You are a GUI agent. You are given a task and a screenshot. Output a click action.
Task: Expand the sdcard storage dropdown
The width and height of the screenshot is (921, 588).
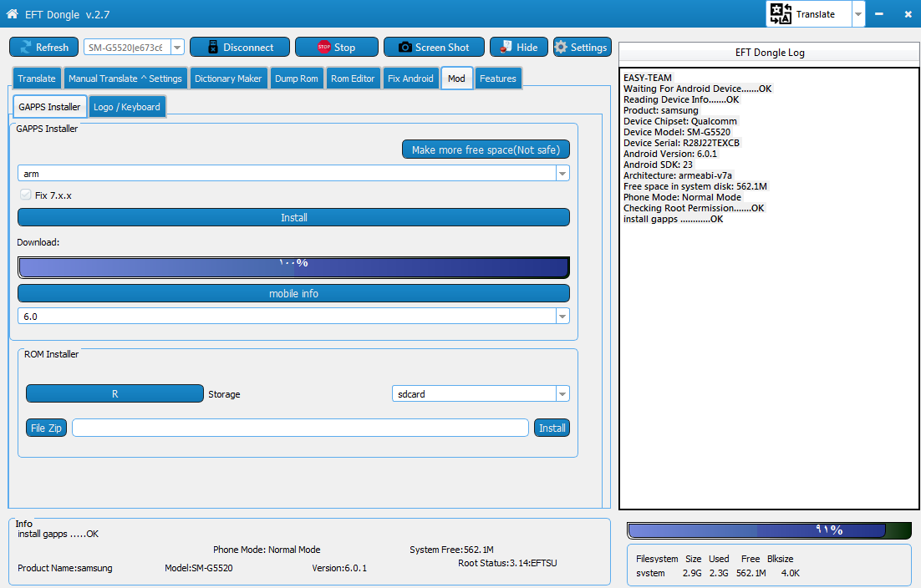[562, 394]
